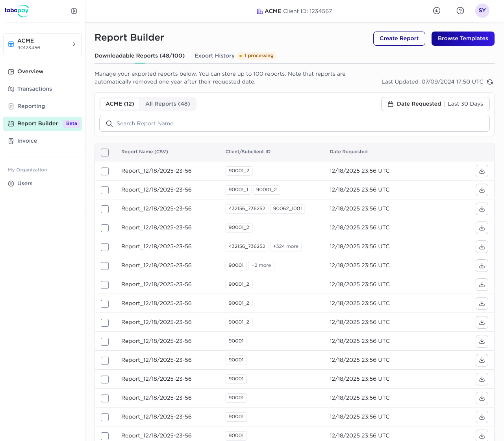Viewport: 504px width, 441px height.
Task: Expand the +2 more client IDs chip
Action: [261, 266]
